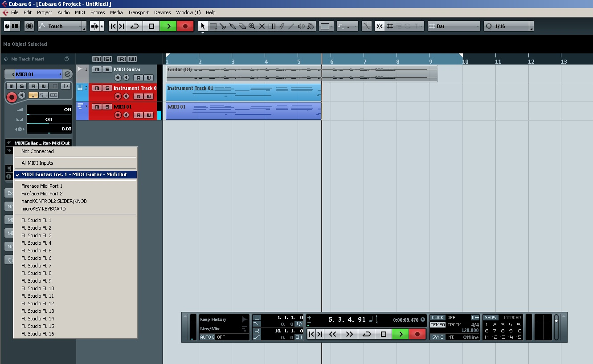Solo the Instrument Track 01

(x=107, y=88)
